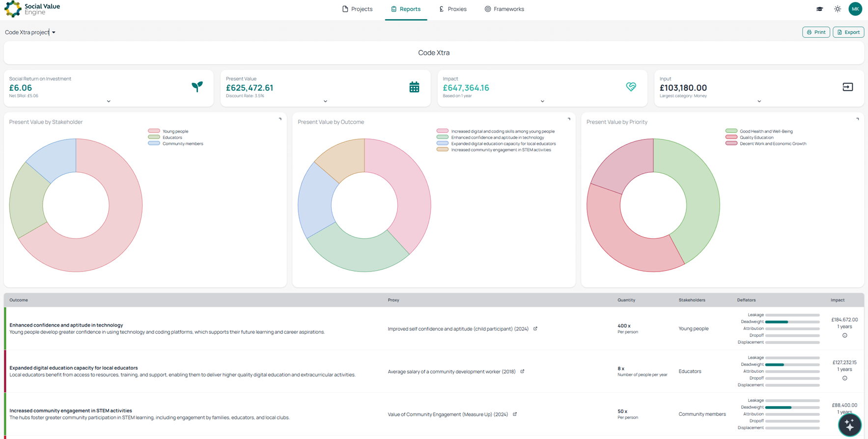The height and width of the screenshot is (439, 868).
Task: Click the £647,364.16 impact figure
Action: pos(466,88)
